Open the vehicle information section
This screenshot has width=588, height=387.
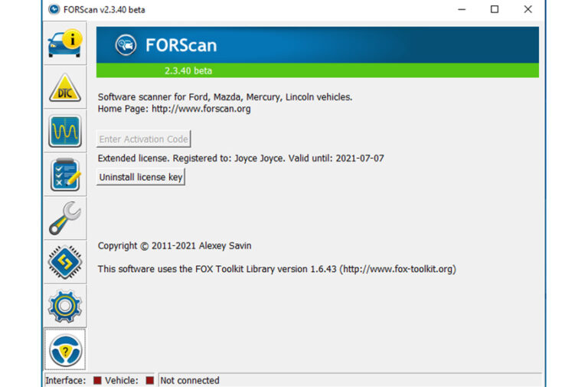point(65,44)
